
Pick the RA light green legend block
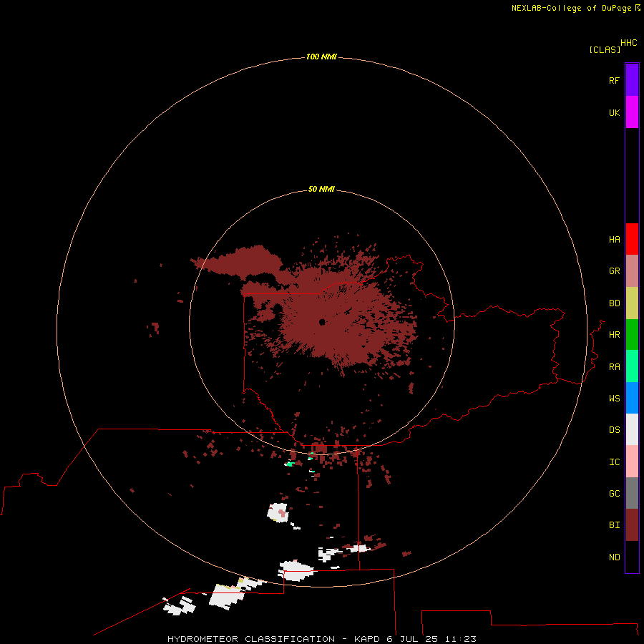point(632,366)
